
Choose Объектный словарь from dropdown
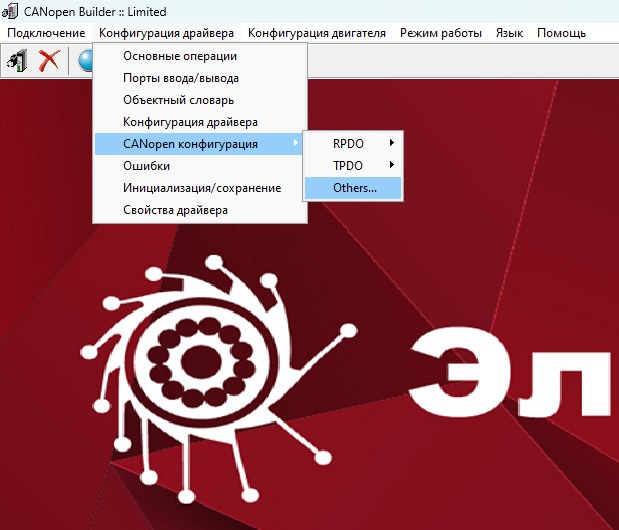pyautogui.click(x=200, y=100)
